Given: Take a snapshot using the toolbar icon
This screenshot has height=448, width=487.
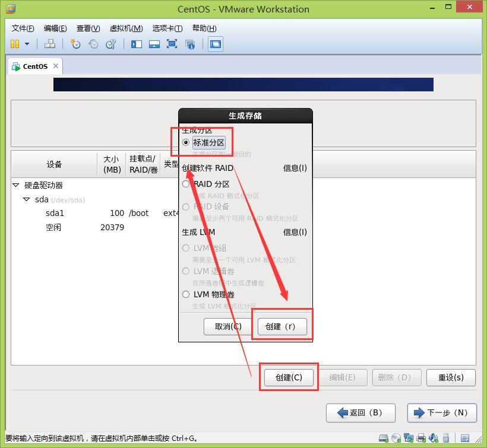Looking at the screenshot, I should [x=75, y=44].
